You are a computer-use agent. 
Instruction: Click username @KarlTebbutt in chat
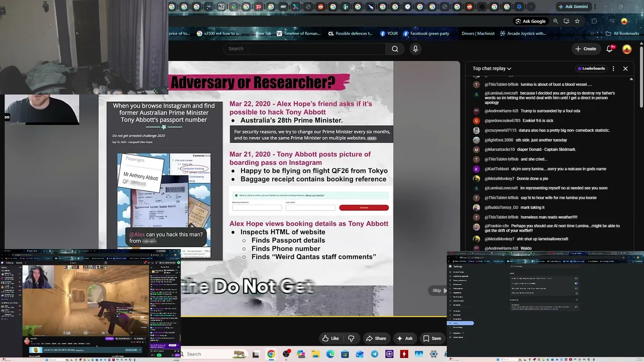(497, 169)
